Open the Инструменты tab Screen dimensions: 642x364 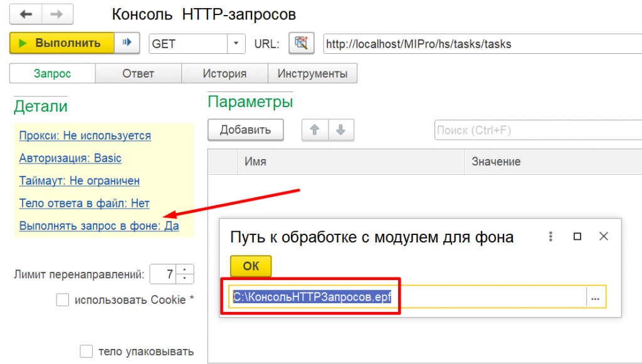pos(312,74)
